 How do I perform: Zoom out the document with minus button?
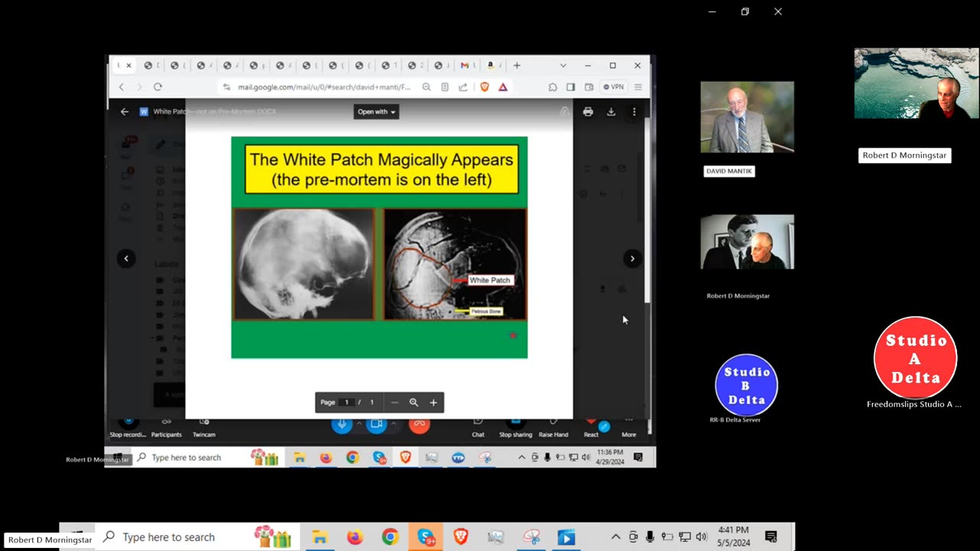(x=394, y=403)
